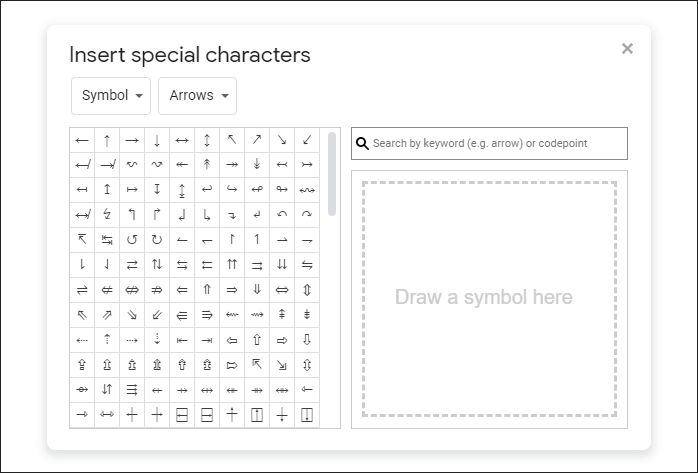Insert the leftwards arrow in the first row
The width and height of the screenshot is (698, 473).
(82, 140)
